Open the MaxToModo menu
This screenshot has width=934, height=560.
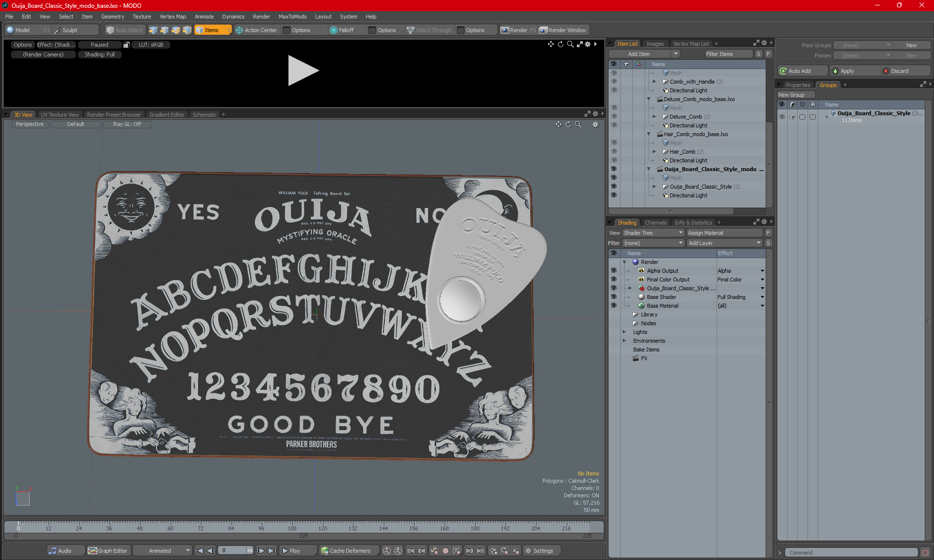click(x=292, y=17)
